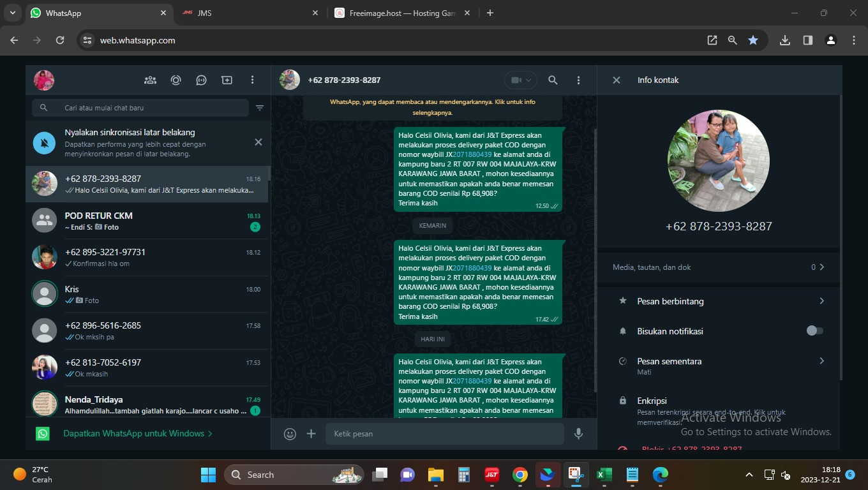868x490 pixels.
Task: Bookmark this page with star icon
Action: coord(753,40)
